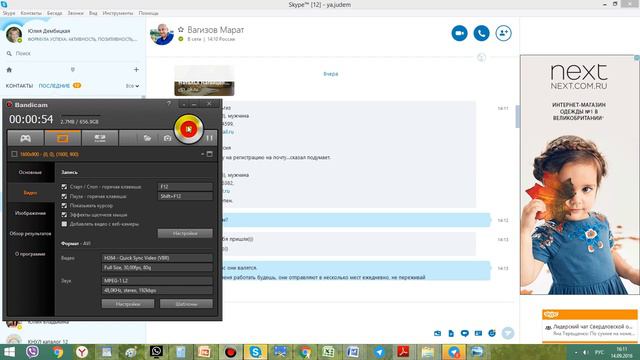The width and height of the screenshot is (640, 360).
Task: Click the Skype Поиск search field
Action: 73,53
